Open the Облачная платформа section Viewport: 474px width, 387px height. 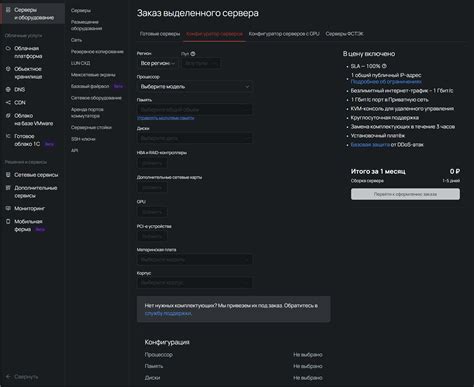coord(28,52)
